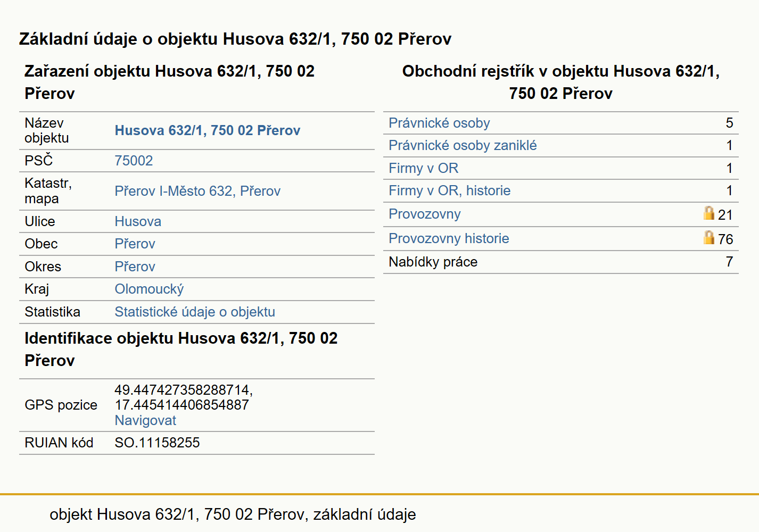Click the RUIAN code SO.11158255
This screenshot has width=759, height=532.
pyautogui.click(x=158, y=443)
